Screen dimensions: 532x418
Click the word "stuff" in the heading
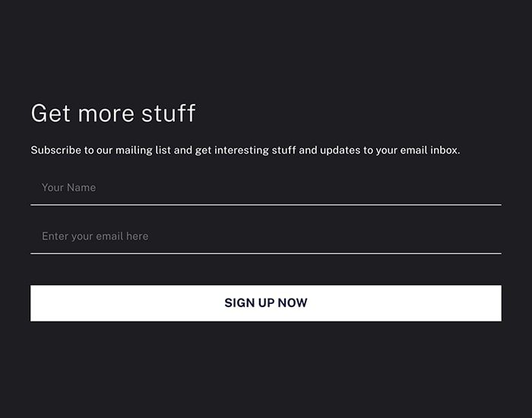pyautogui.click(x=168, y=113)
